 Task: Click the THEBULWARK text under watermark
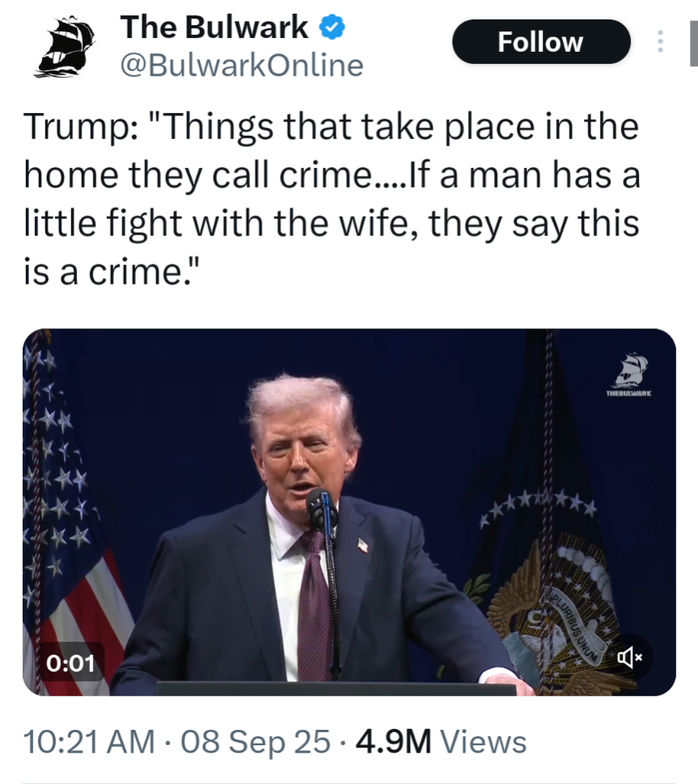tap(629, 394)
